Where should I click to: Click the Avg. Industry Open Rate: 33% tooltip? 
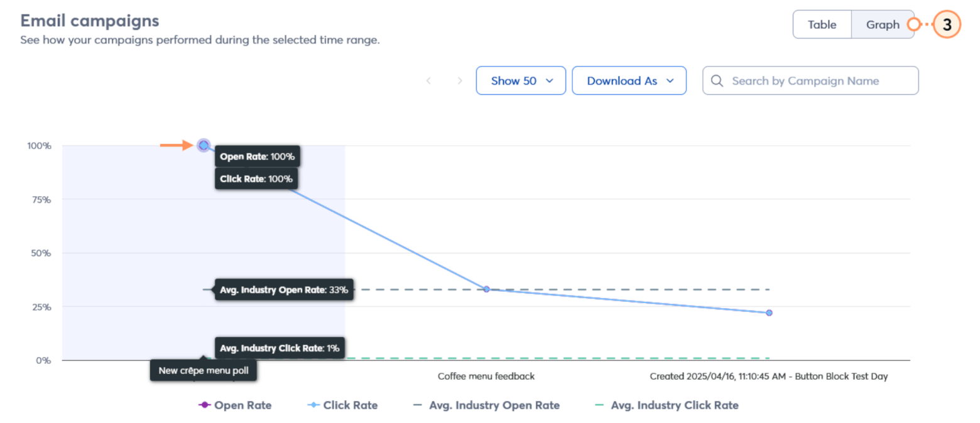pyautogui.click(x=284, y=290)
